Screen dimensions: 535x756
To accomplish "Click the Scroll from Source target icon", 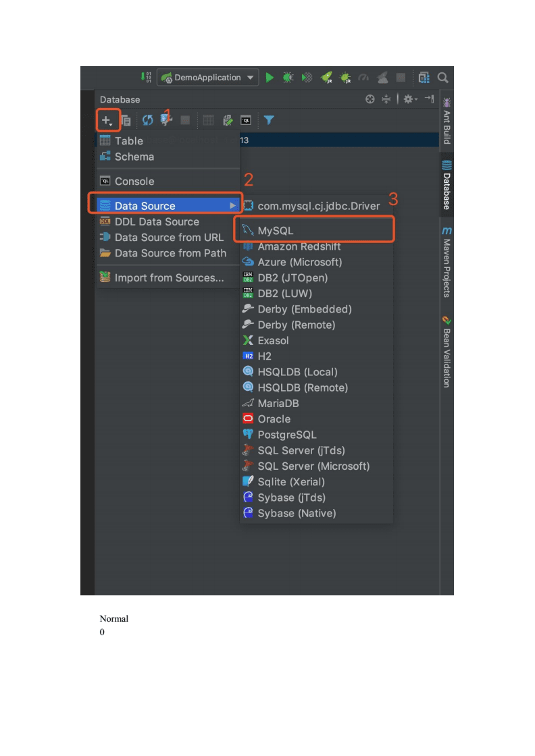I will click(x=370, y=99).
